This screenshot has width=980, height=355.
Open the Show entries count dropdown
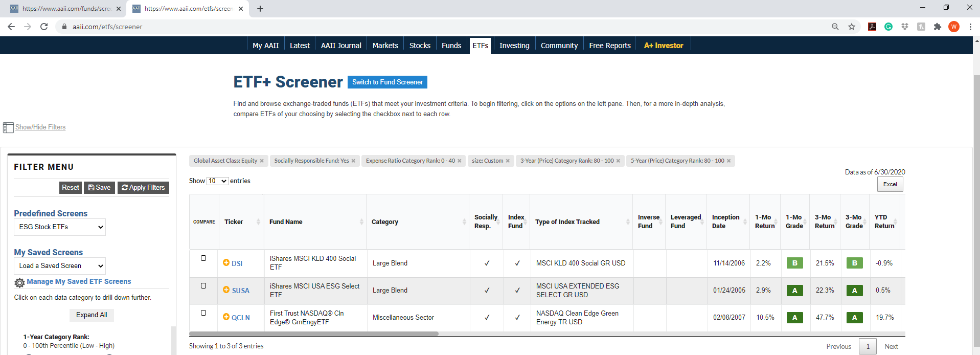tap(217, 181)
